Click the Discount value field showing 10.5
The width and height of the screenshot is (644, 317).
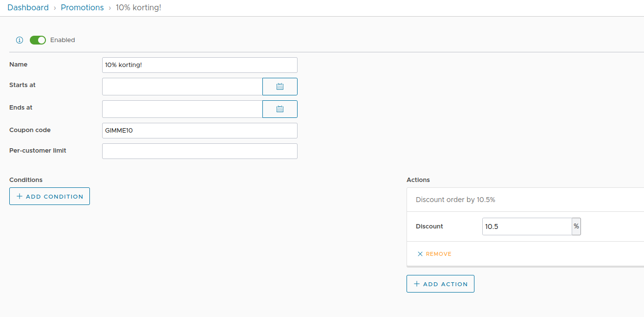pos(527,226)
